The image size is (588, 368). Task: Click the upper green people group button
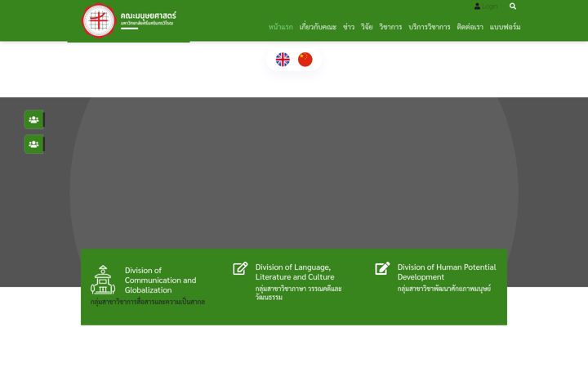pos(33,119)
